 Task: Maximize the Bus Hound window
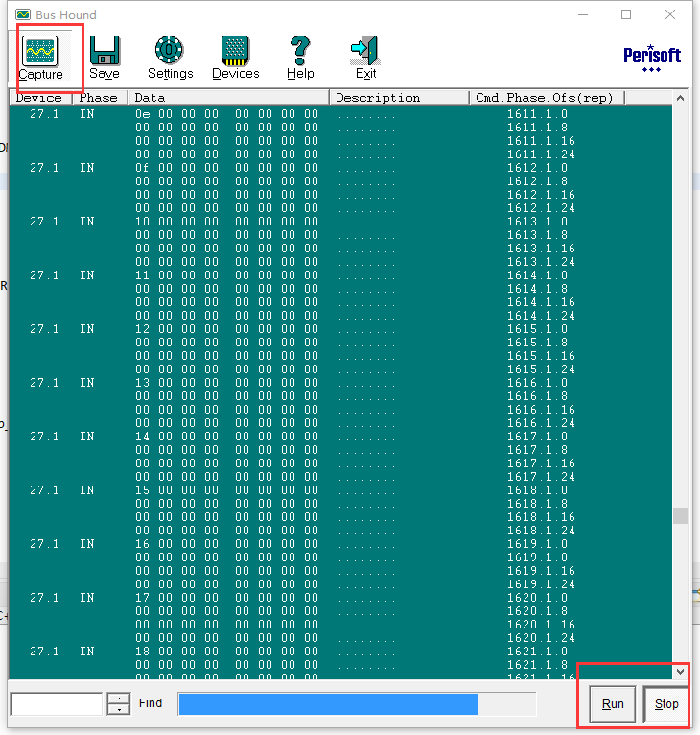click(x=626, y=14)
